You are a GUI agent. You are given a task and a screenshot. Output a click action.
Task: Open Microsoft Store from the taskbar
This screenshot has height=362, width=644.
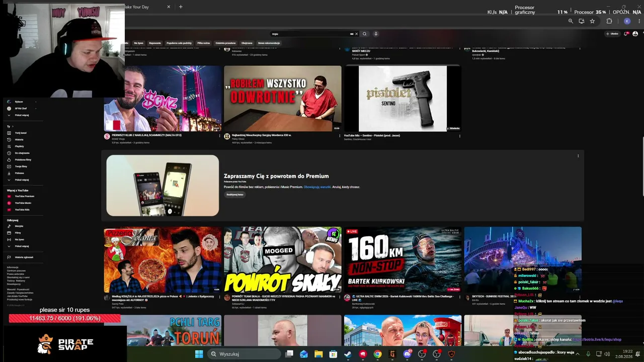pos(333,354)
